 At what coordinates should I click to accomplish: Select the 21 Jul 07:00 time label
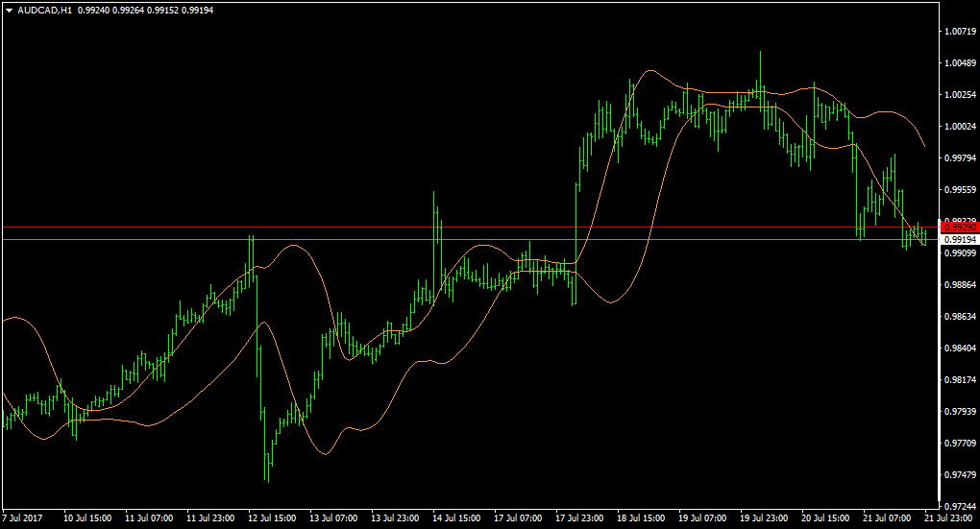[888, 518]
